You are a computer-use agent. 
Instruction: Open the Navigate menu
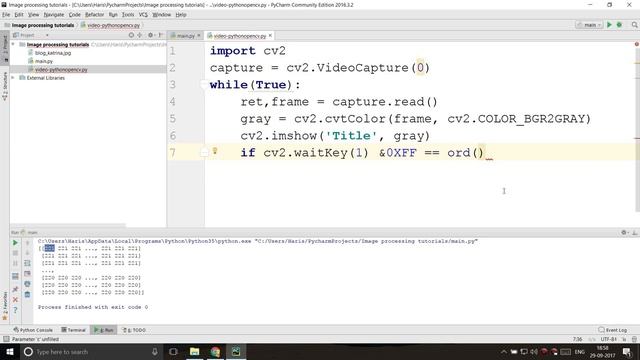point(54,15)
